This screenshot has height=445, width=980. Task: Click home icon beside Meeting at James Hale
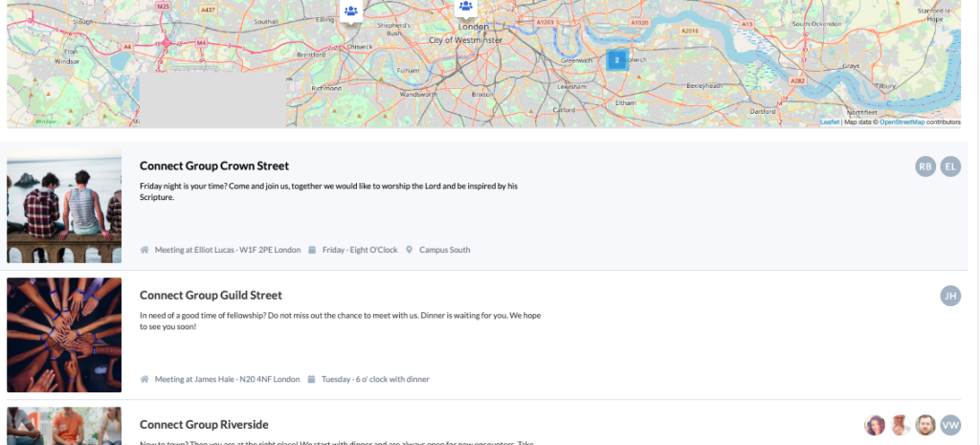(x=145, y=379)
